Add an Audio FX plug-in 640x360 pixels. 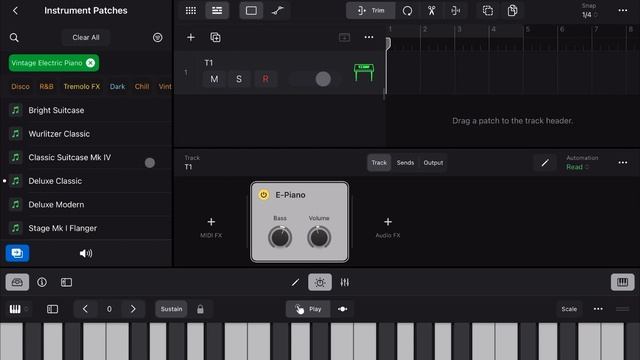[x=388, y=227]
